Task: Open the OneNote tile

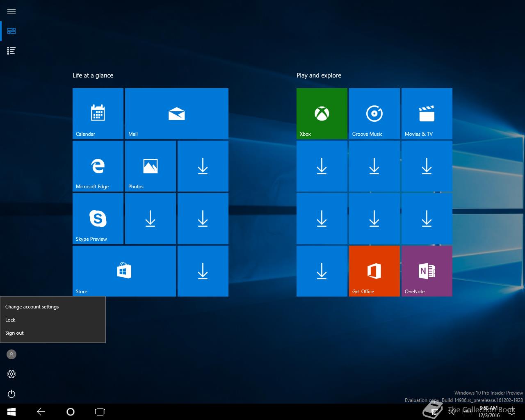Action: point(427,271)
